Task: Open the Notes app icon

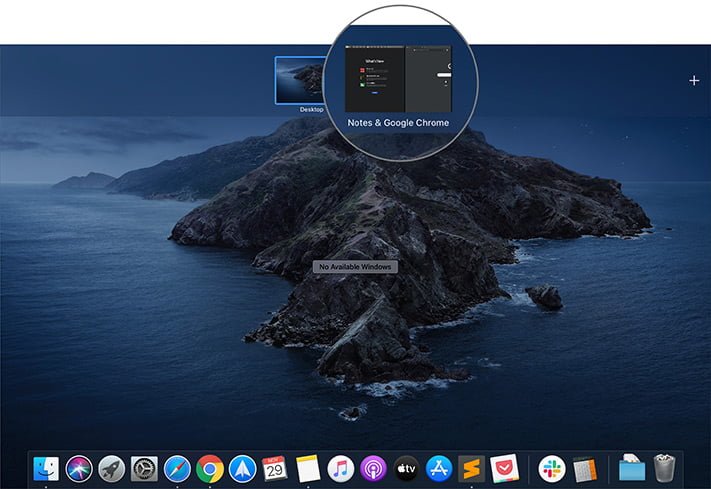Action: pos(308,469)
